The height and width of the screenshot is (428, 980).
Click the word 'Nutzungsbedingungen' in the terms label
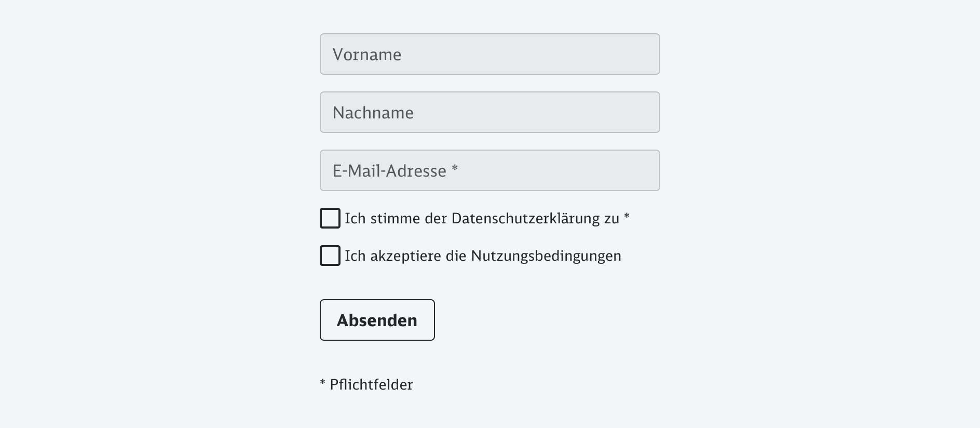pos(546,256)
